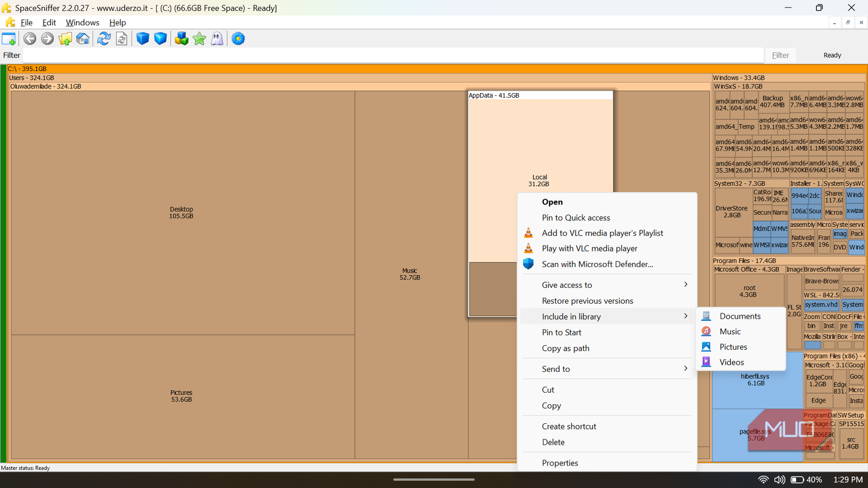Click the grayed Filter button
Image resolution: width=868 pixels, height=488 pixels.
click(x=781, y=55)
